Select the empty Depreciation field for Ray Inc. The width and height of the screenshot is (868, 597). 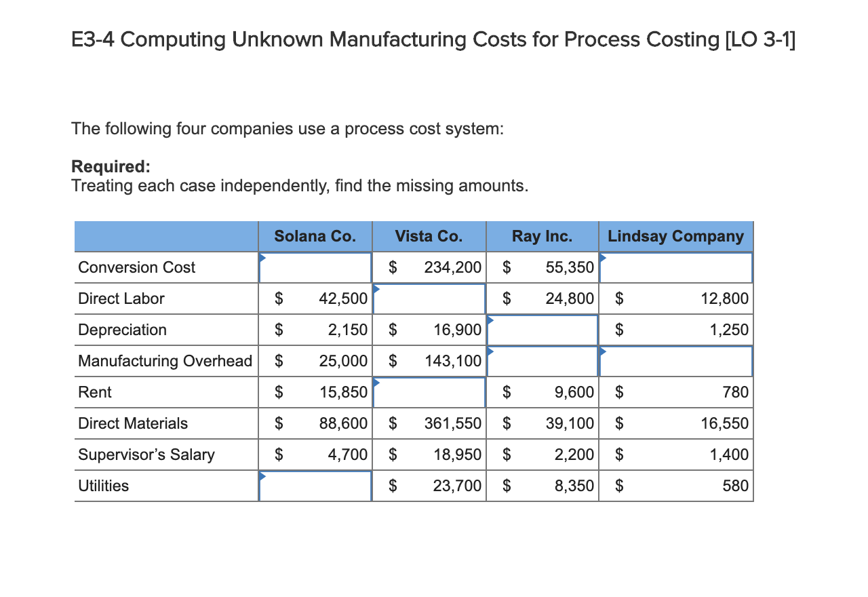point(541,330)
